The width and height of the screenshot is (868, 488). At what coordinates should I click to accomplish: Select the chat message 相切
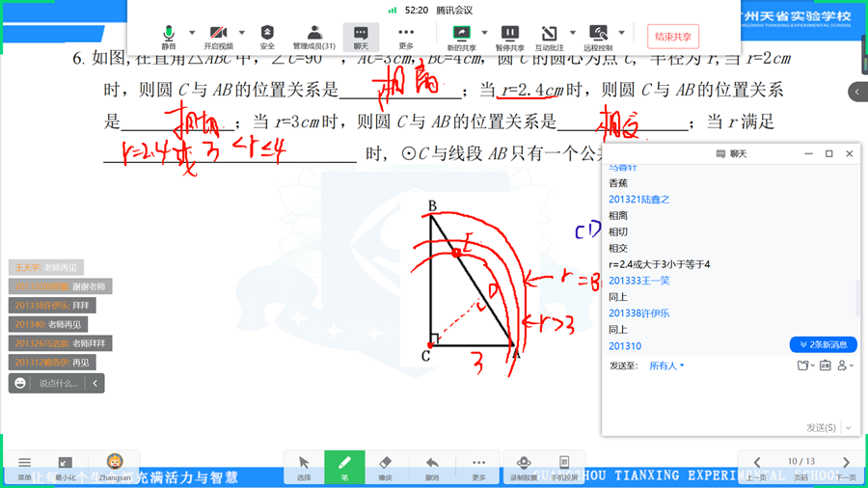pos(618,231)
